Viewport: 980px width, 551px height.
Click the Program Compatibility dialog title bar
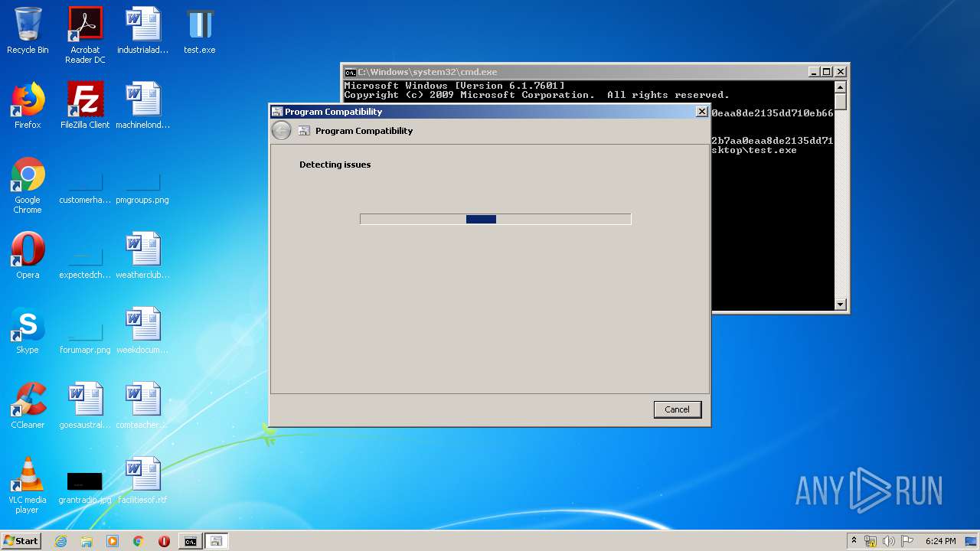(488, 112)
